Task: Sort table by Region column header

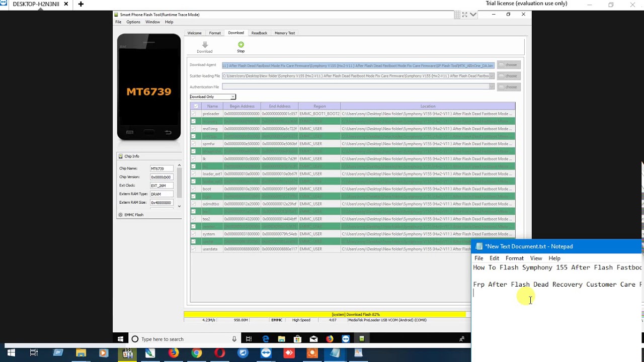Action: pos(319,106)
